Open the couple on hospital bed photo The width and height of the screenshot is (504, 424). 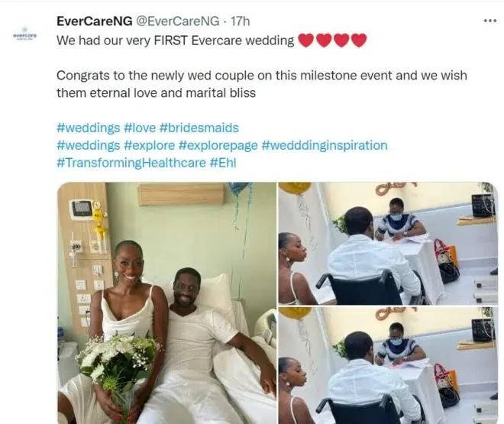166,303
